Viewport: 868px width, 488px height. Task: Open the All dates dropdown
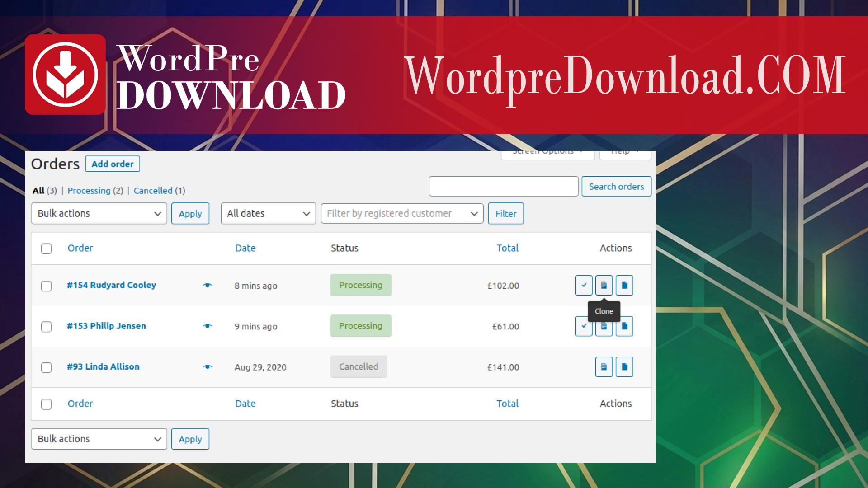click(x=268, y=213)
